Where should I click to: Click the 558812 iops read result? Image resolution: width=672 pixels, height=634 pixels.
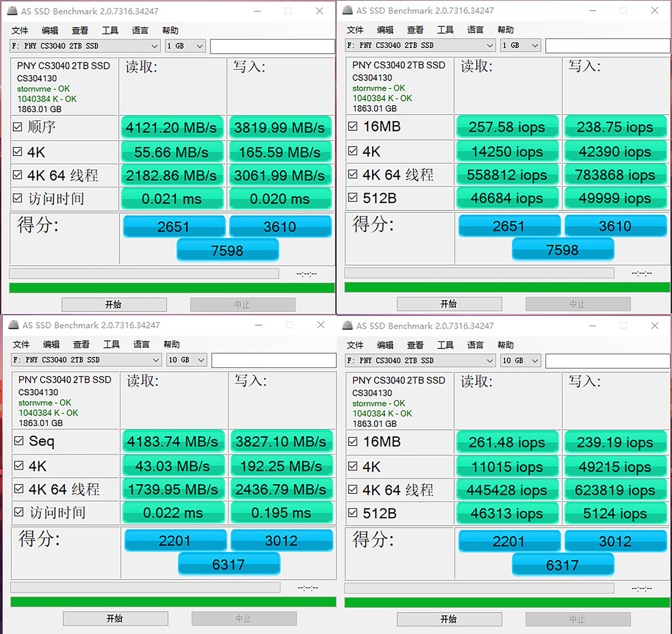click(x=507, y=174)
